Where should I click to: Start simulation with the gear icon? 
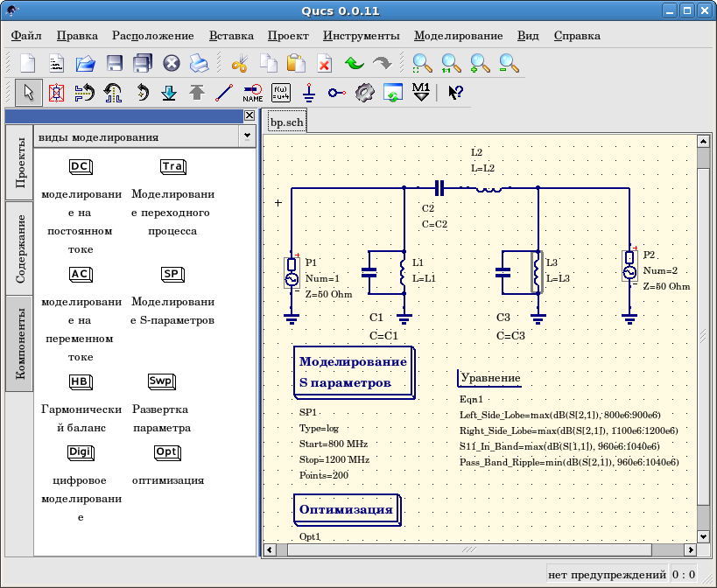coord(365,92)
